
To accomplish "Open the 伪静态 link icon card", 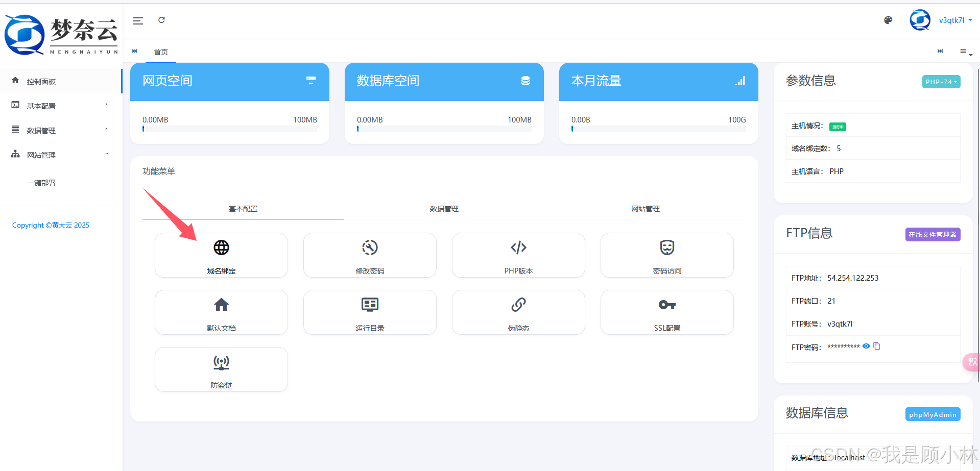I will [518, 312].
